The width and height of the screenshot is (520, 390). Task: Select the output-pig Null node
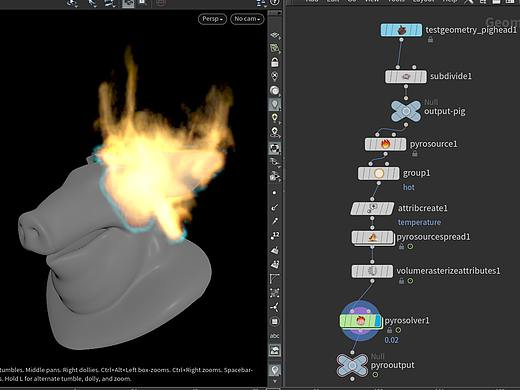click(x=406, y=111)
